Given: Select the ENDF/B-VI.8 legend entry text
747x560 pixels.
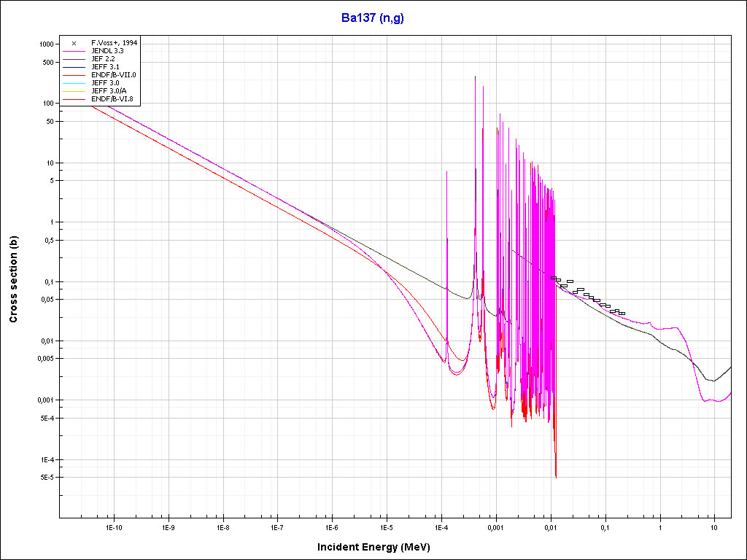Looking at the screenshot, I should tap(112, 98).
